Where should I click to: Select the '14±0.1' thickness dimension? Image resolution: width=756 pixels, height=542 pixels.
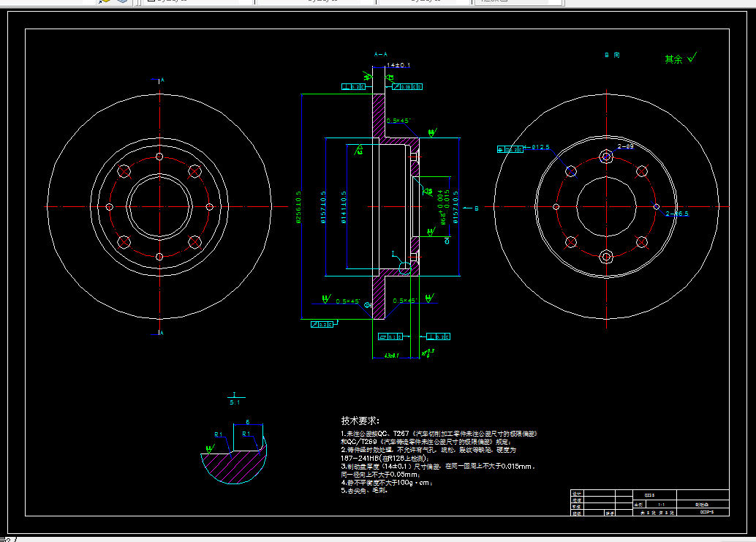[398, 65]
